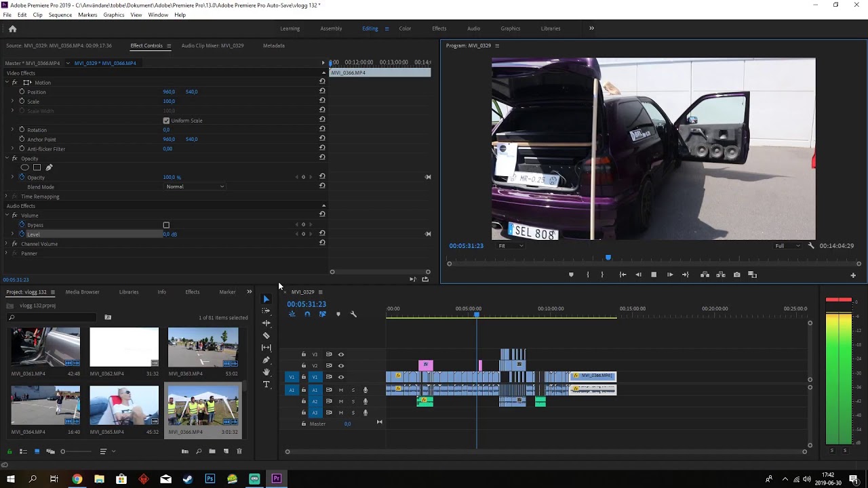Create a 4-point polygon mask under Opacity

click(x=37, y=167)
